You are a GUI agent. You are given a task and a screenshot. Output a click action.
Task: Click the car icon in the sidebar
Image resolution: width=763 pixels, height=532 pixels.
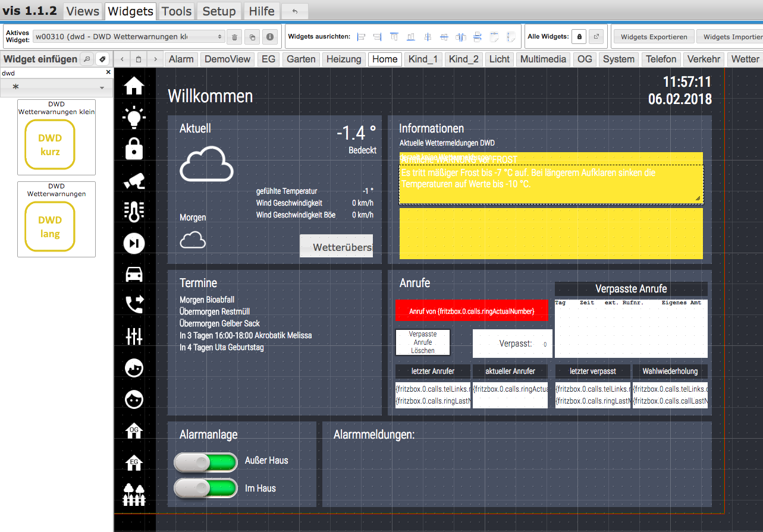(134, 274)
